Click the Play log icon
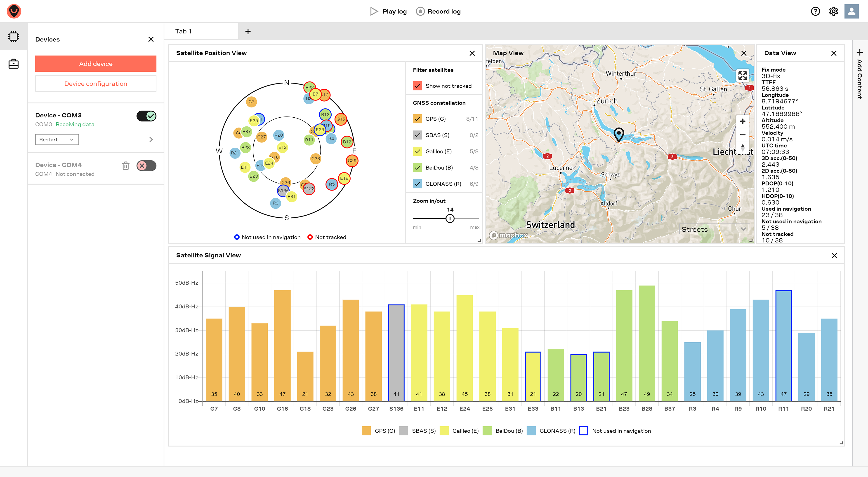 pyautogui.click(x=374, y=11)
